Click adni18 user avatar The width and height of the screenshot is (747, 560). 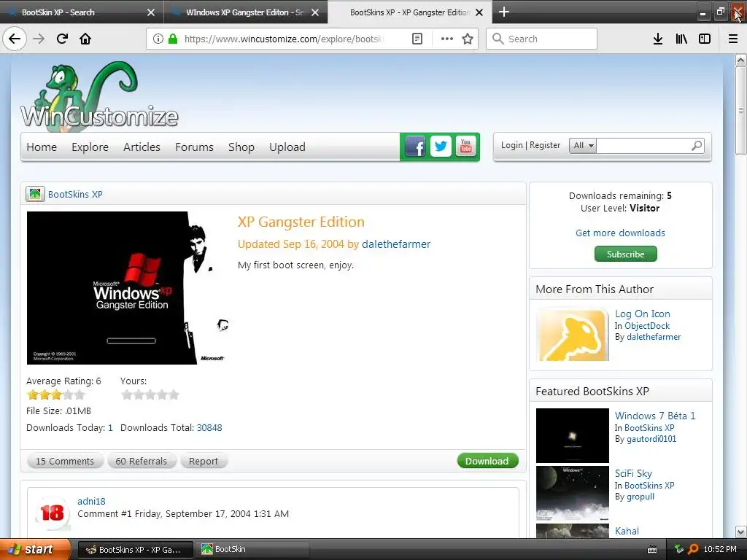point(53,513)
